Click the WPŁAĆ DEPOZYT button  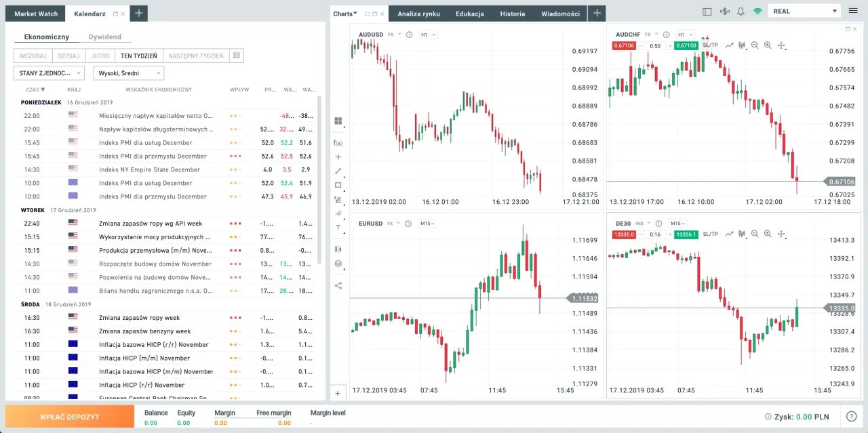(69, 417)
